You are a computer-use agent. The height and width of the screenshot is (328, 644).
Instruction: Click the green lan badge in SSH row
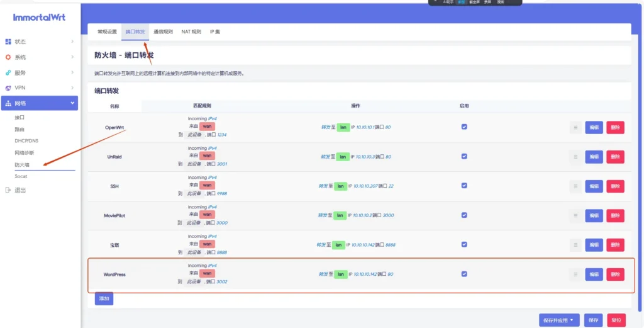coord(340,186)
